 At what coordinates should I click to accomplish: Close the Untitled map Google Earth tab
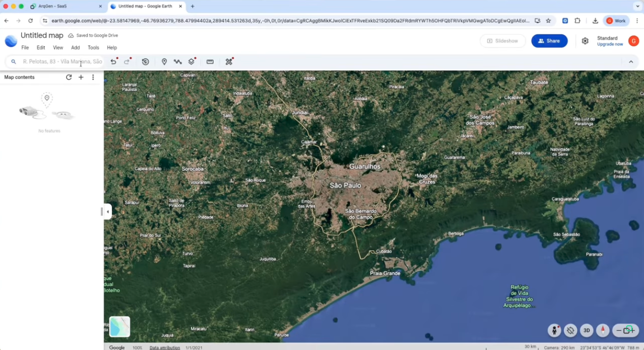181,6
